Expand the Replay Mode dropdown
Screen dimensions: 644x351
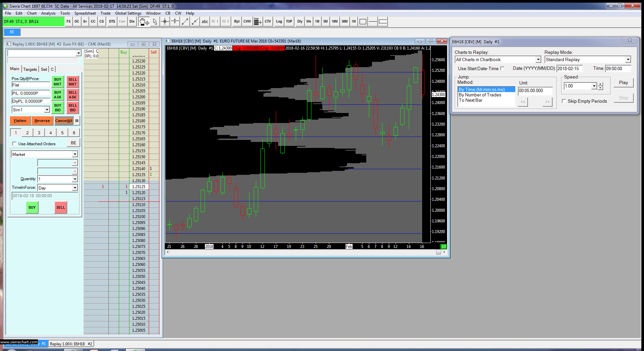[x=628, y=59]
